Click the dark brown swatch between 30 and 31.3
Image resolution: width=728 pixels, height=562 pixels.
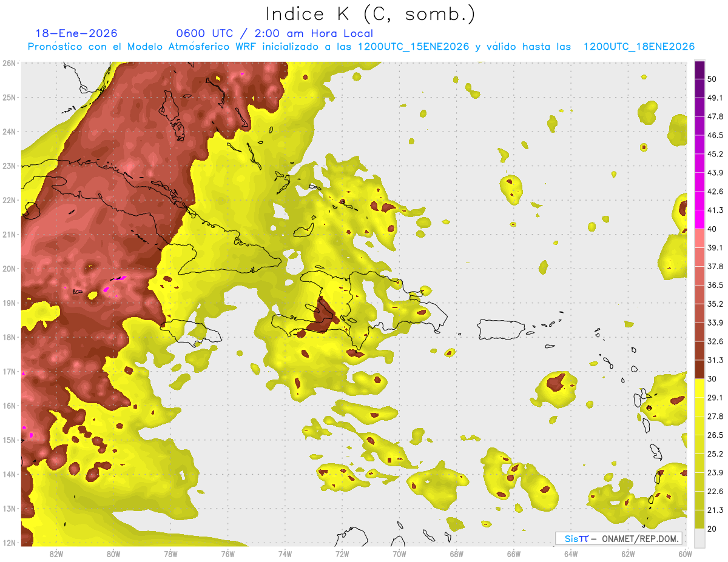(x=699, y=369)
